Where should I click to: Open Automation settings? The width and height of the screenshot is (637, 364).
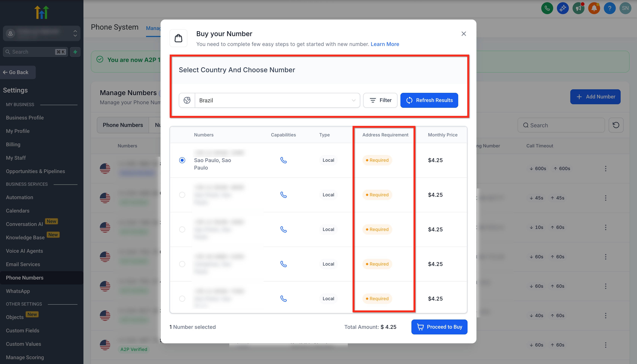pyautogui.click(x=19, y=197)
